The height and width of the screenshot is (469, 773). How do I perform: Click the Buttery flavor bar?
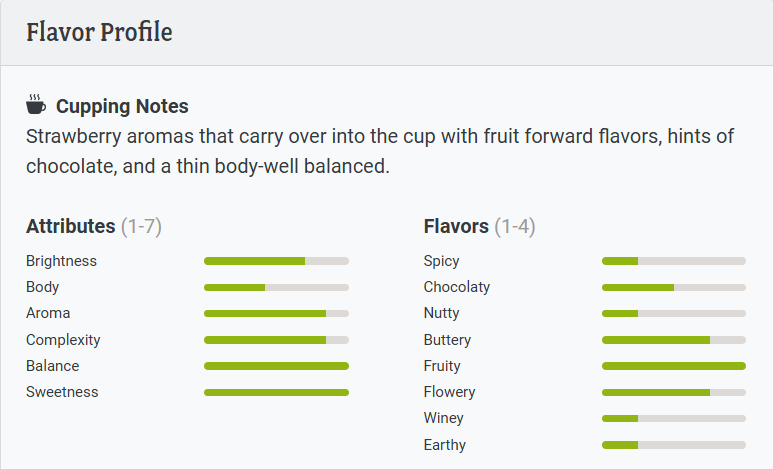coord(673,340)
